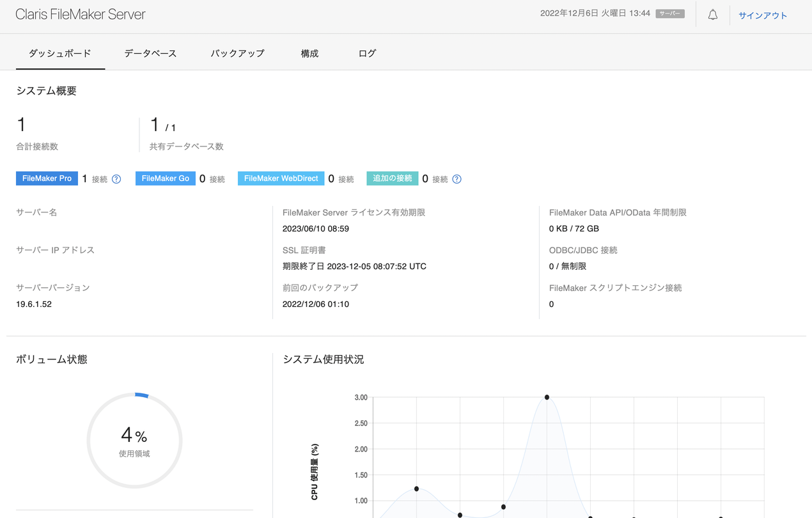Select the 構成 tab
The width and height of the screenshot is (812, 518).
(309, 53)
